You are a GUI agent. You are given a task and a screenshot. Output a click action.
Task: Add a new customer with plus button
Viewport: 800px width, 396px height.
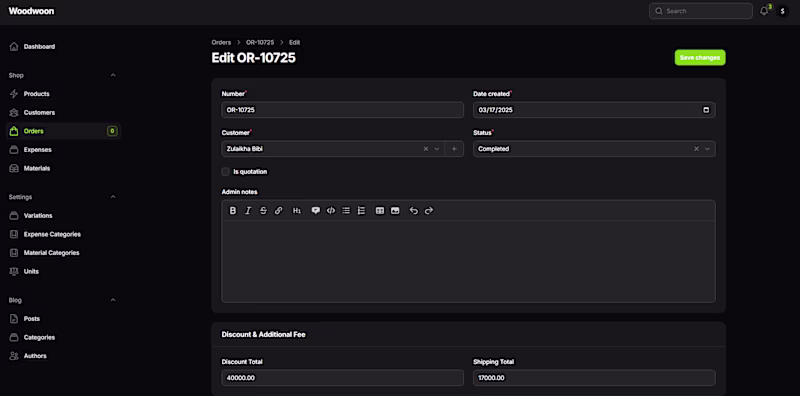point(454,149)
